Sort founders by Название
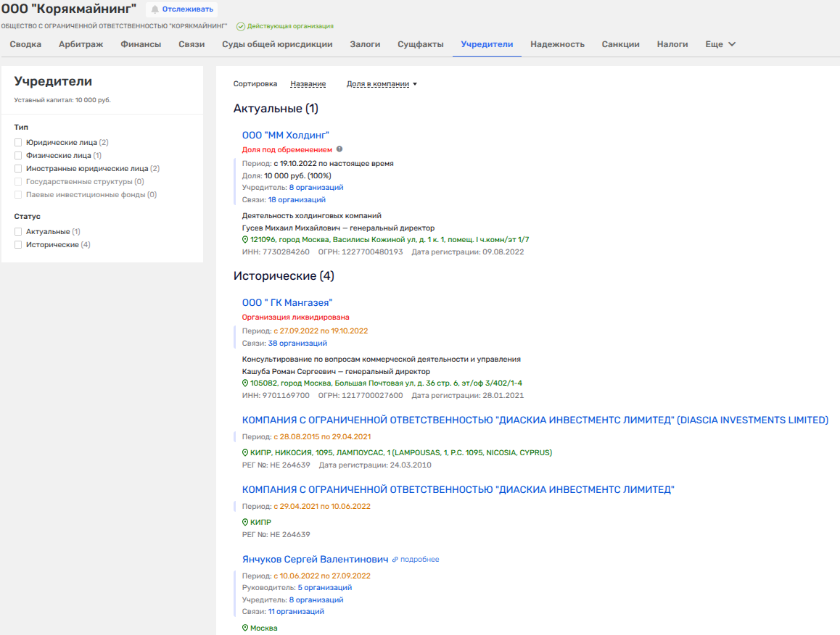This screenshot has height=635, width=840. [308, 84]
